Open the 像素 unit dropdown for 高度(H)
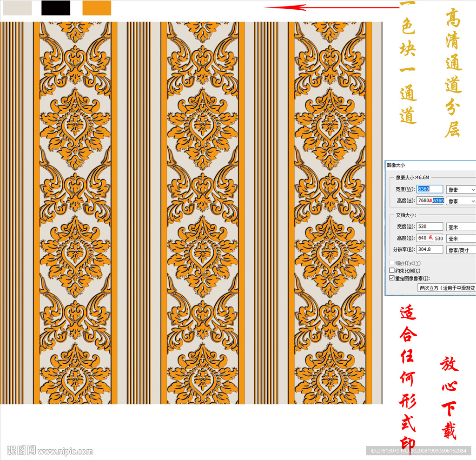This screenshot has width=476, height=460. tap(461, 201)
